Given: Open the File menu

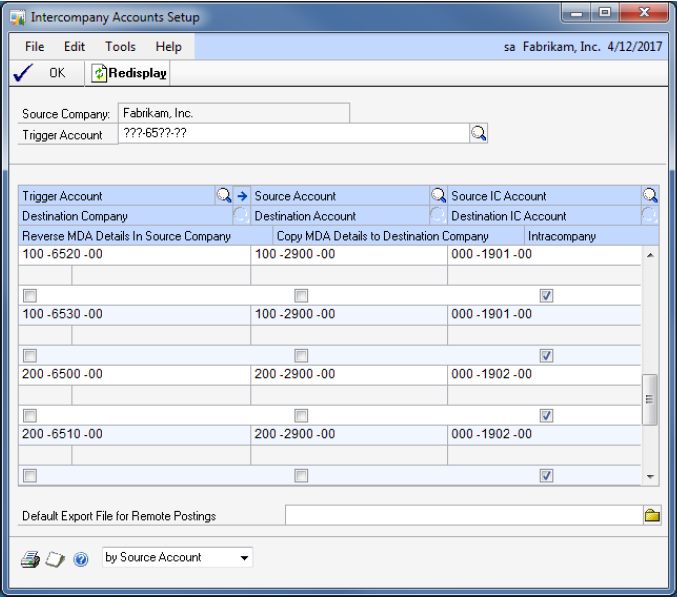Looking at the screenshot, I should (34, 47).
